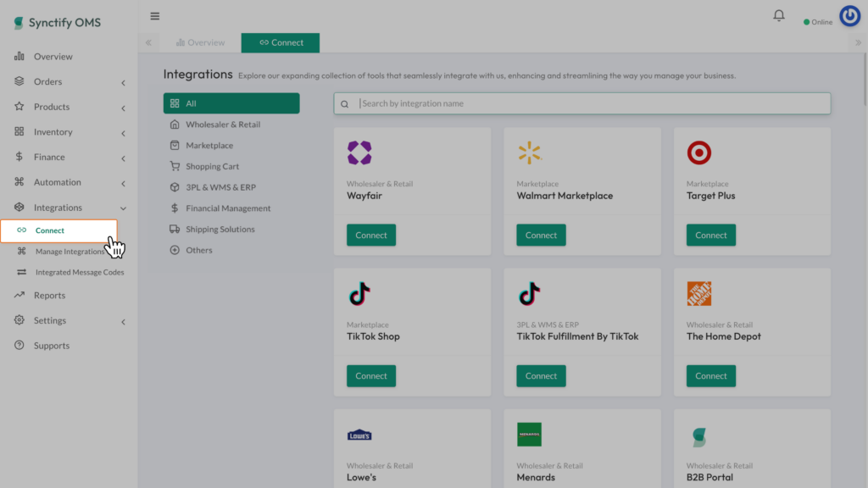868x488 pixels.
Task: Select the All integrations filter
Action: [x=231, y=103]
